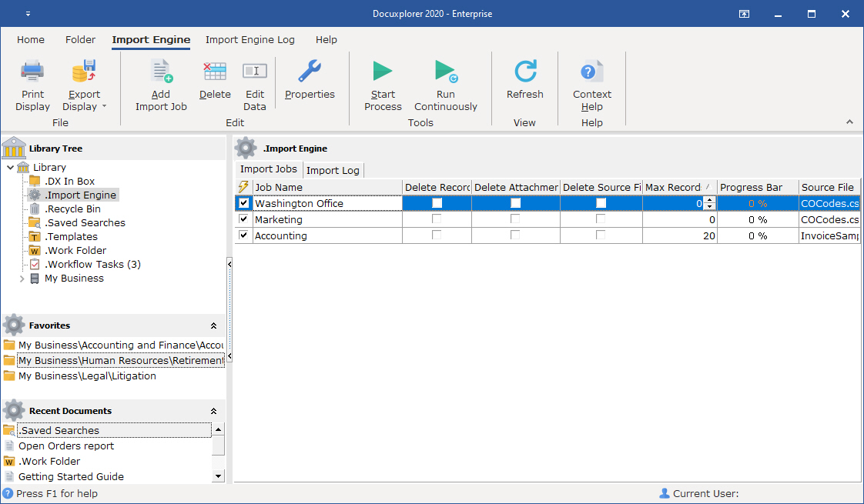Open the Legal\Litigation favorite folder
The image size is (864, 504).
pos(86,376)
